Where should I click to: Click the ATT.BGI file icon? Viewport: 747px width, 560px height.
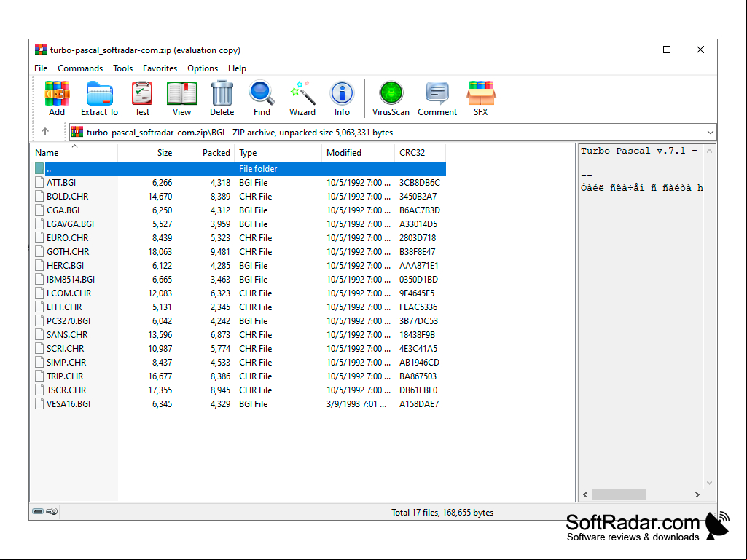tap(39, 182)
